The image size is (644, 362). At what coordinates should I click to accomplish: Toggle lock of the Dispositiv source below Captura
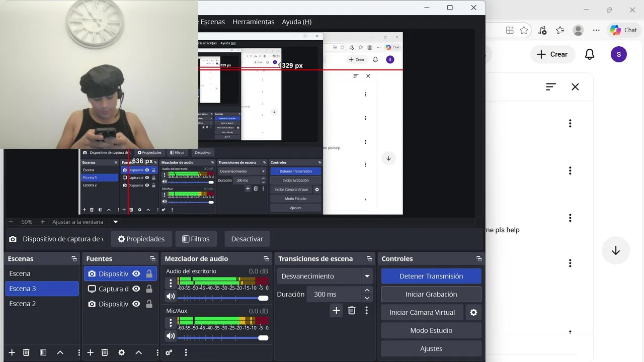[149, 304]
